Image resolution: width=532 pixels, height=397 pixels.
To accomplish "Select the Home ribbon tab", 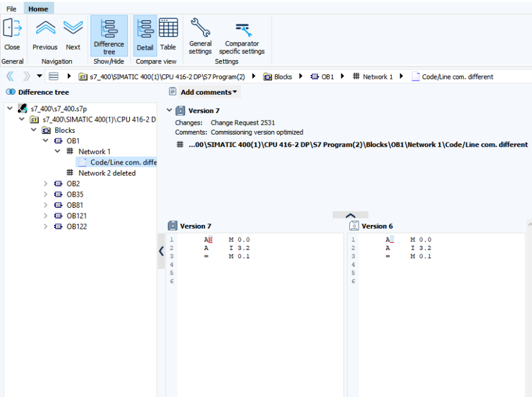I will (x=38, y=9).
